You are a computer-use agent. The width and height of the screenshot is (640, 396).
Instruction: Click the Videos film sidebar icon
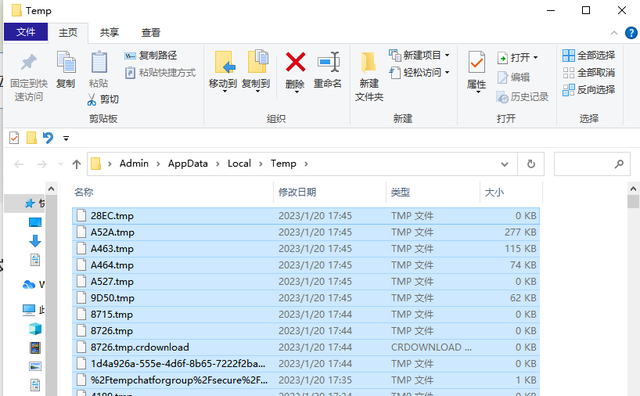coord(35,348)
